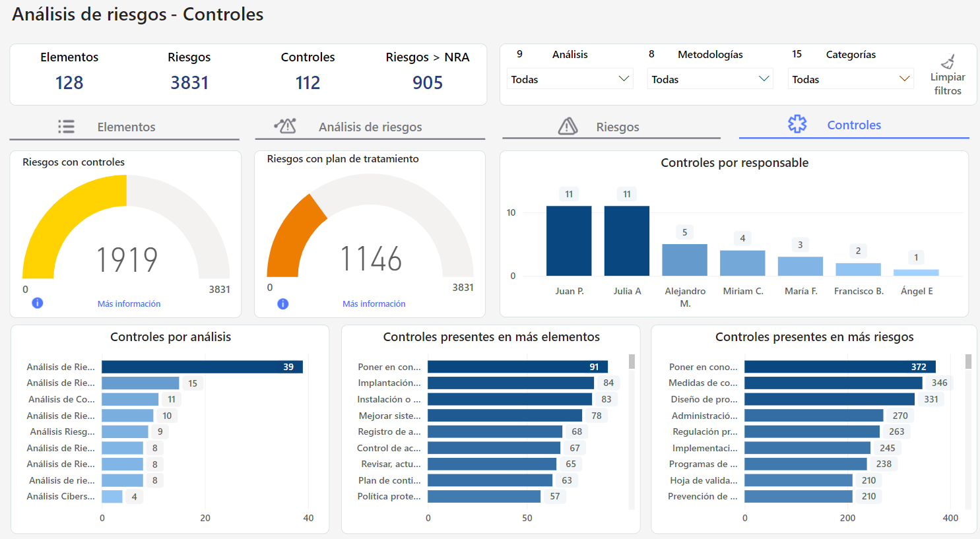Open Más información under Riesgos con controles gauge

(x=129, y=303)
